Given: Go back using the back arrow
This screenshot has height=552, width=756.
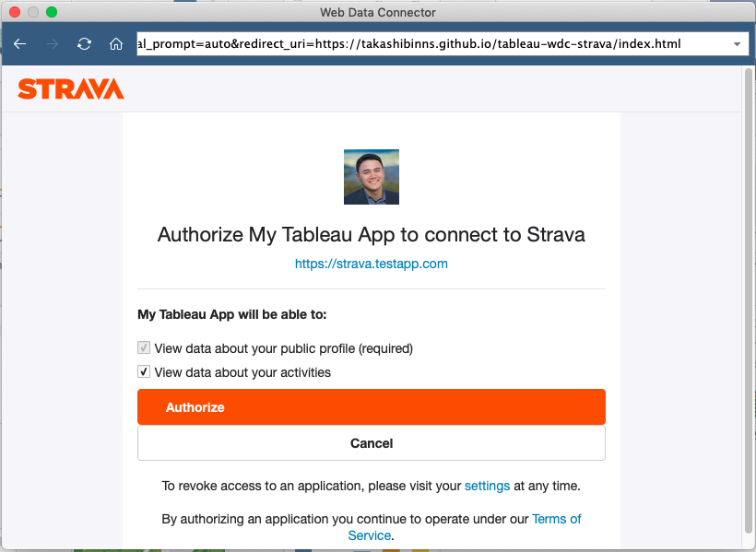Looking at the screenshot, I should click(19, 44).
